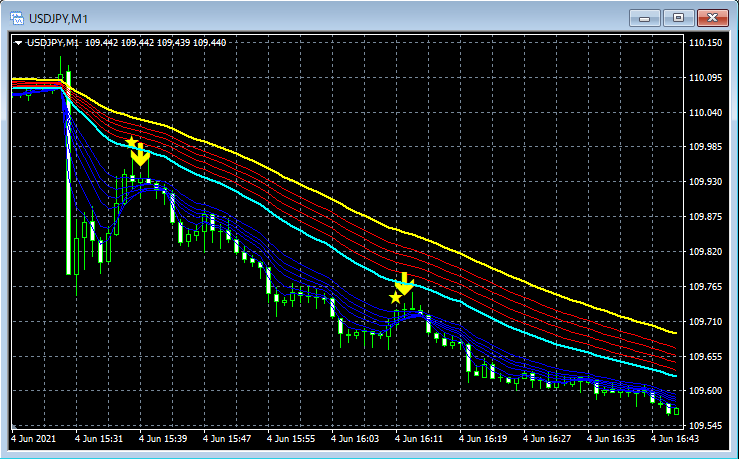
Task: Click the 109.985 price label
Action: point(705,147)
